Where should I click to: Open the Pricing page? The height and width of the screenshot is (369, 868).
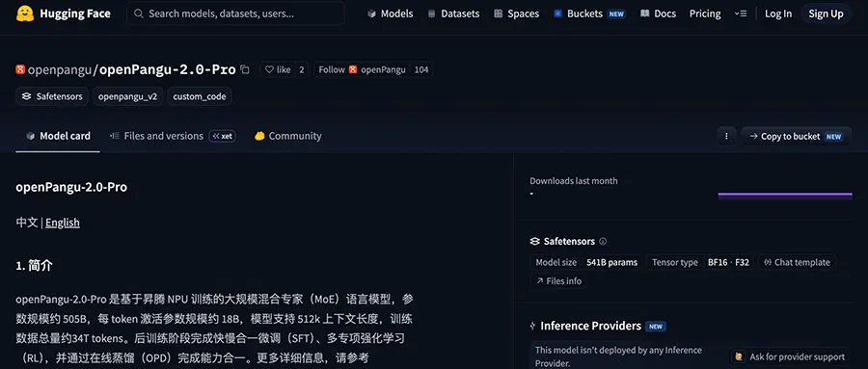(x=705, y=13)
